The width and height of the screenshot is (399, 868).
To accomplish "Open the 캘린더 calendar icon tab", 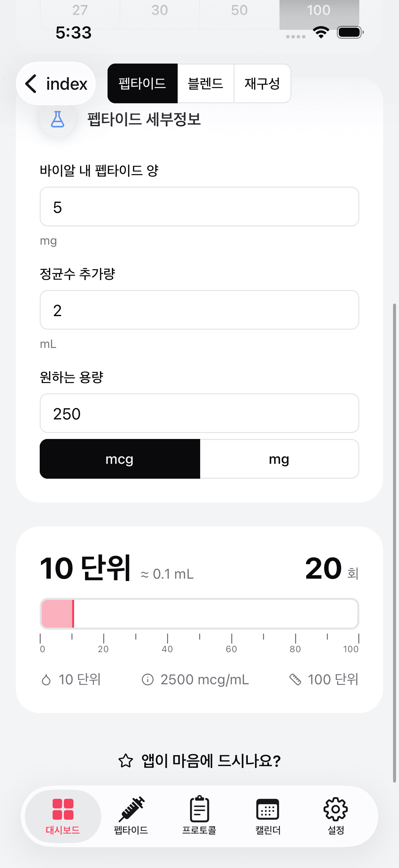I will (x=268, y=815).
